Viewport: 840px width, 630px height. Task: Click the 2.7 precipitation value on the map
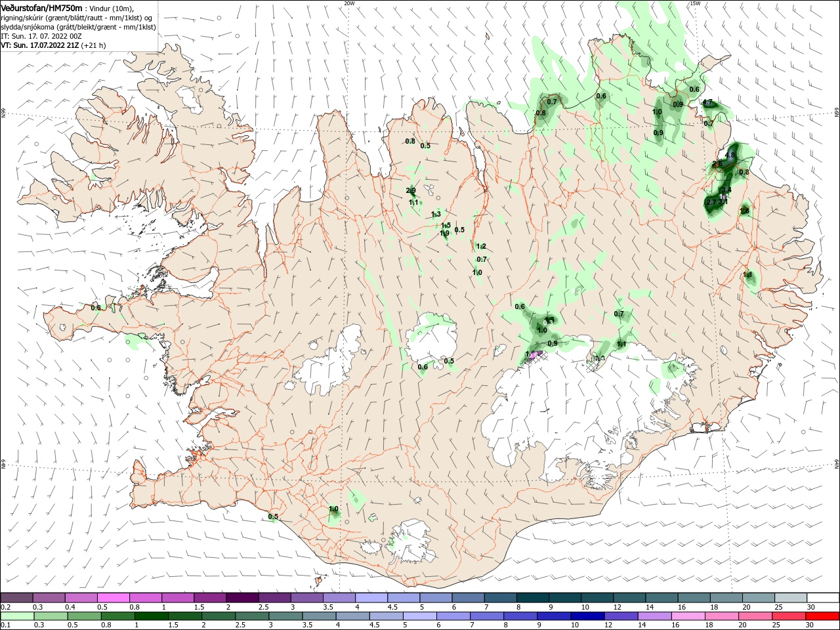[x=711, y=203]
